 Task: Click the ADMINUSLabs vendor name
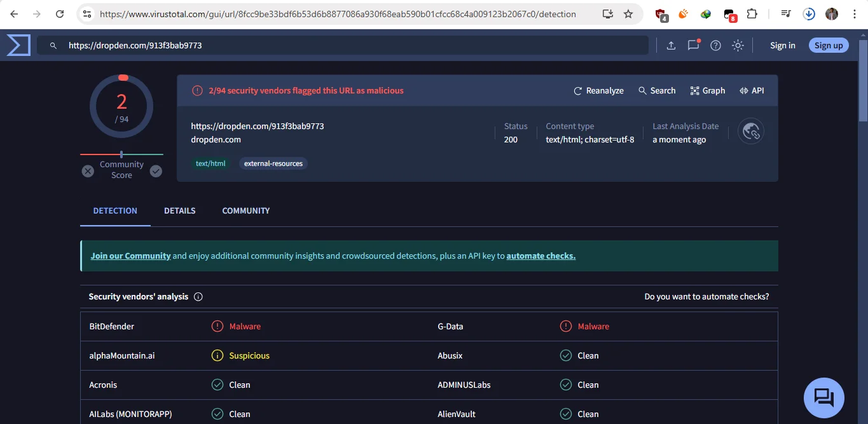[464, 385]
